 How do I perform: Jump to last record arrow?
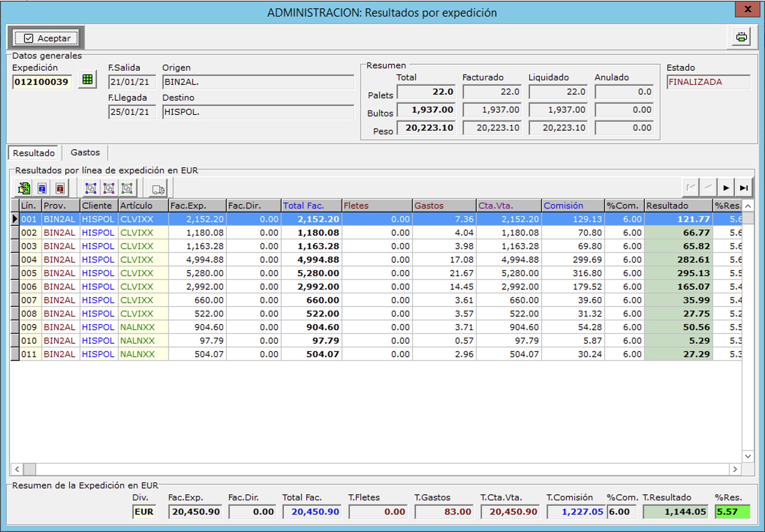tap(744, 188)
